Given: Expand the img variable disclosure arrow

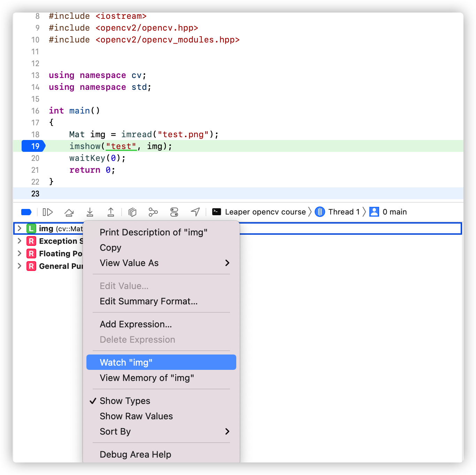Looking at the screenshot, I should [x=20, y=228].
